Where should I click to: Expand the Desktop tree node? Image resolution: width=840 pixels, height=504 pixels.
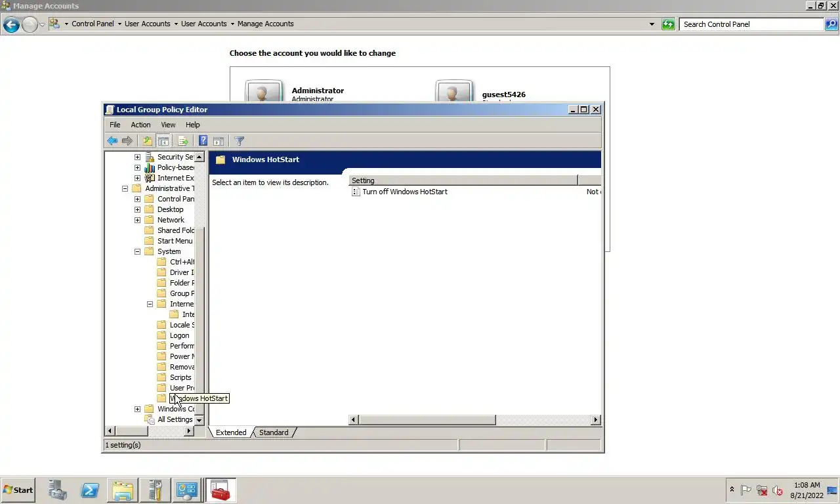(137, 209)
